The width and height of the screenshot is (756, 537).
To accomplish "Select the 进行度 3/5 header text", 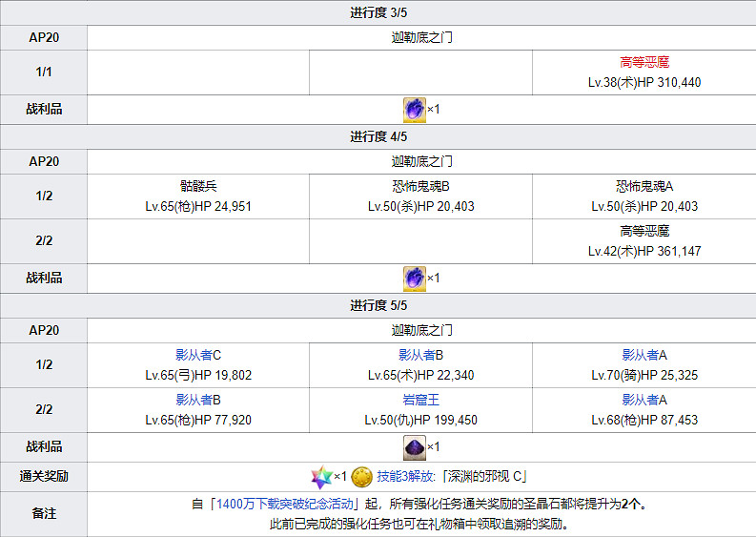I will (x=378, y=12).
